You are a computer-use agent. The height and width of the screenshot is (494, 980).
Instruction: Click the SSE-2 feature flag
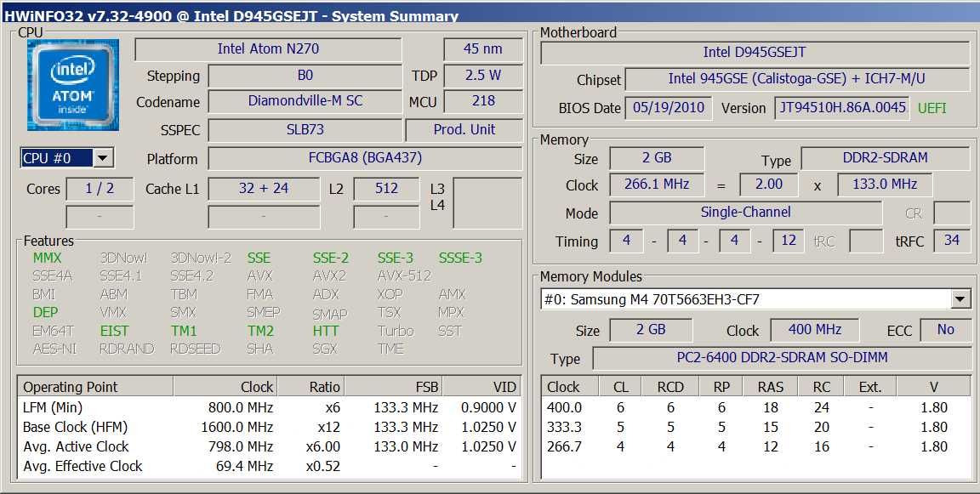[x=331, y=258]
